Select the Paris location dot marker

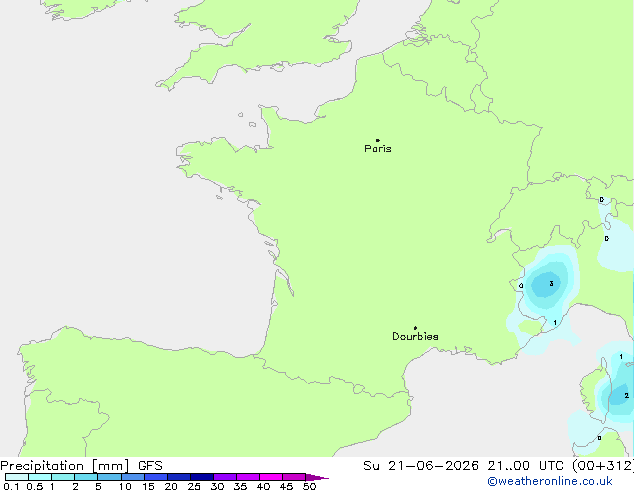click(378, 140)
